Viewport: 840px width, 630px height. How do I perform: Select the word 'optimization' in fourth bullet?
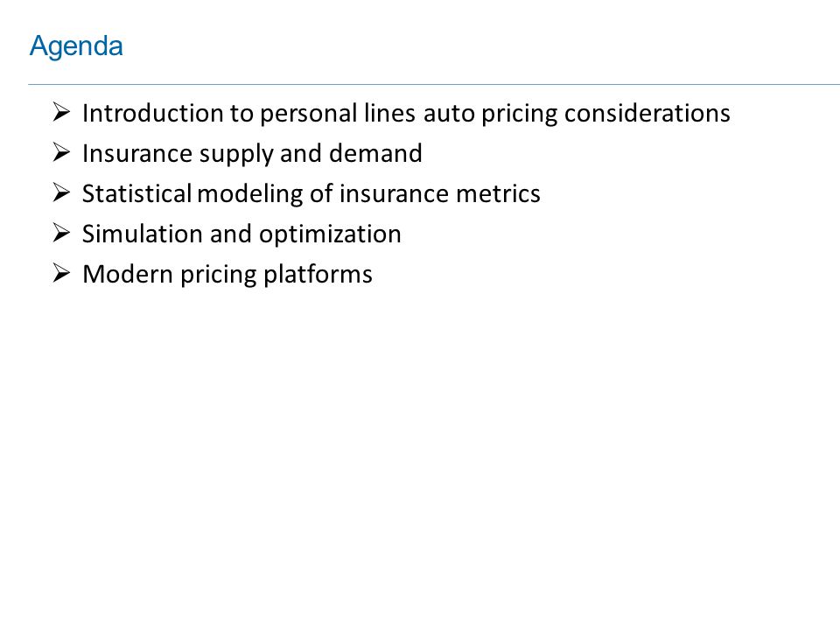330,235
